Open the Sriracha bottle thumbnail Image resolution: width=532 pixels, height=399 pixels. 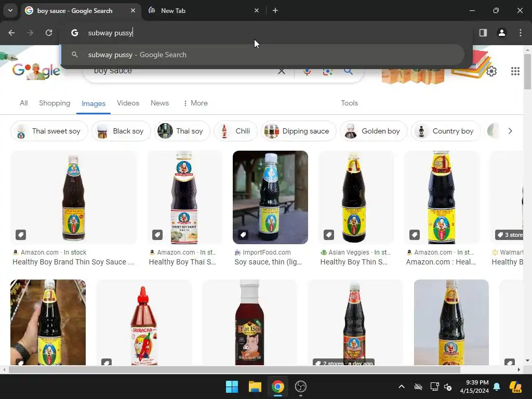144,322
